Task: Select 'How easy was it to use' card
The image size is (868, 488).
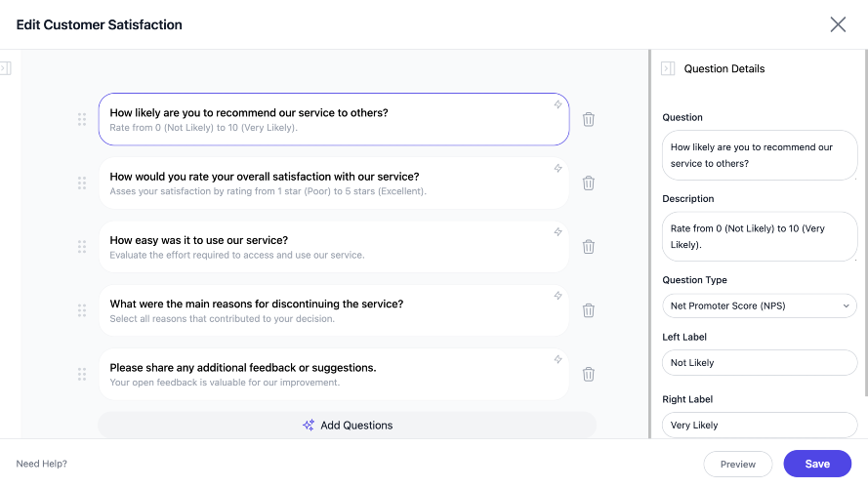Action: click(x=334, y=247)
